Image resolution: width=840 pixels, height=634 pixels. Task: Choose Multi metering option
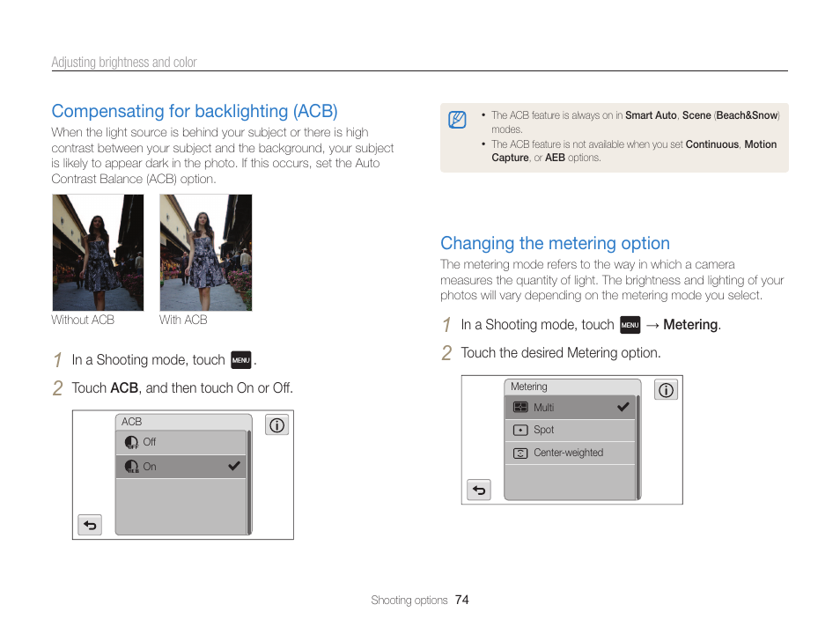[570, 408]
